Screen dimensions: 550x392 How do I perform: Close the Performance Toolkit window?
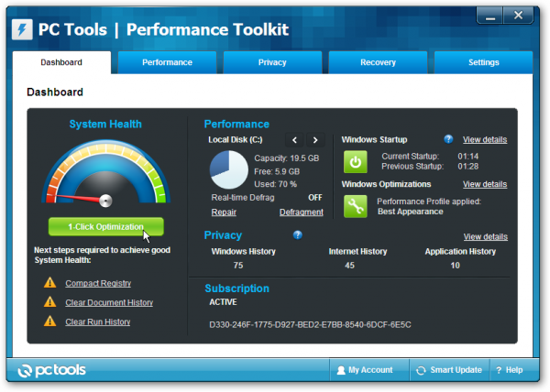pyautogui.click(x=519, y=16)
